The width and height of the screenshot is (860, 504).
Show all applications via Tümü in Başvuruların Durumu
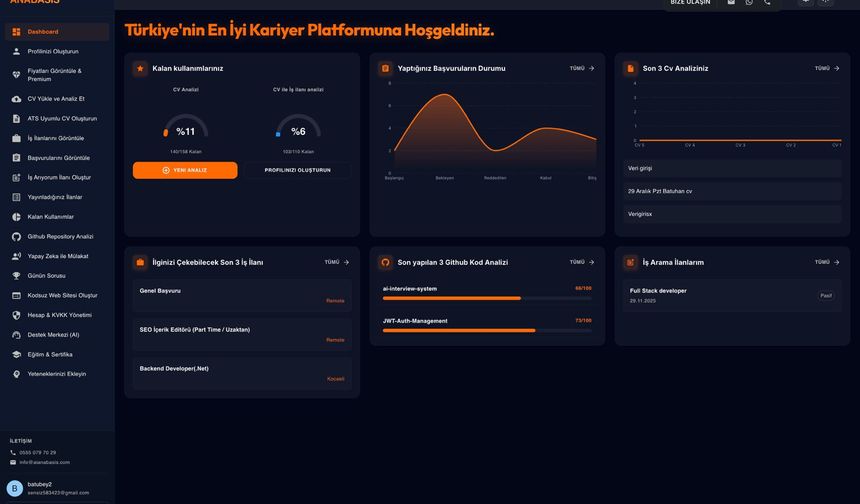582,68
